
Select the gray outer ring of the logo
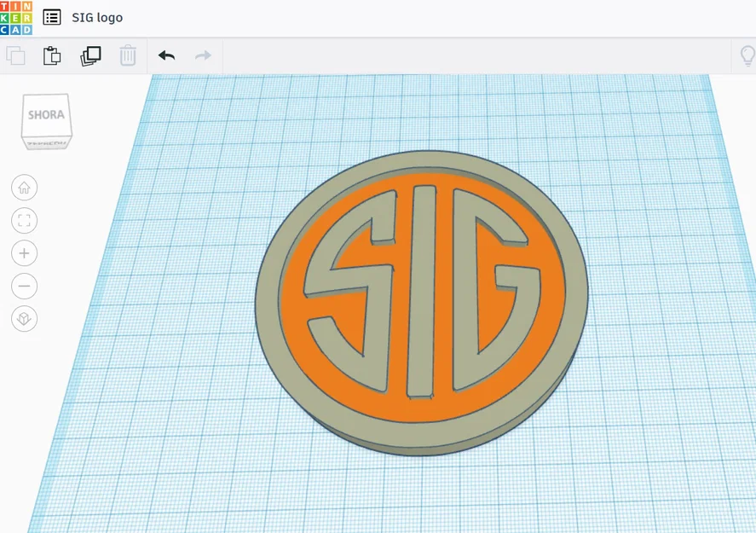point(419,437)
